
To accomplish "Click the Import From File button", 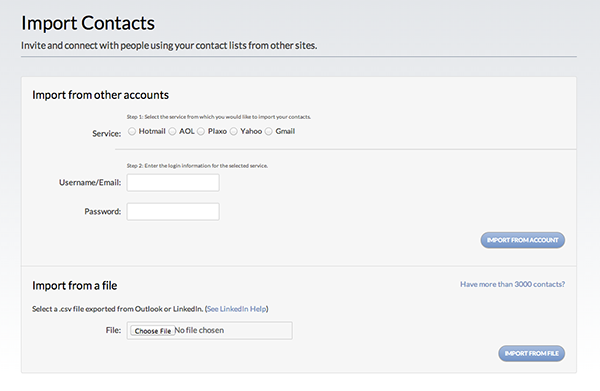I will 532,353.
